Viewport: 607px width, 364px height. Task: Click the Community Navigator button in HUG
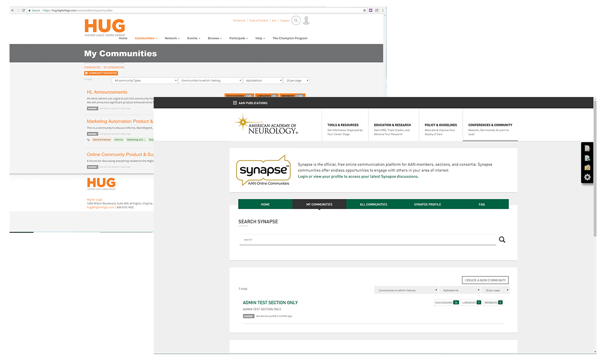click(x=101, y=73)
